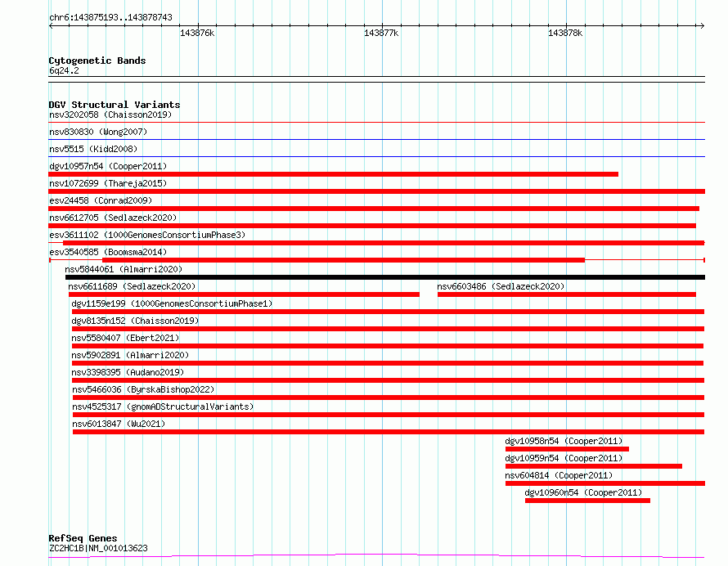The height and width of the screenshot is (566, 728).
Task: Click the esv24458 (Conrad2009) label
Action: pyautogui.click(x=101, y=200)
